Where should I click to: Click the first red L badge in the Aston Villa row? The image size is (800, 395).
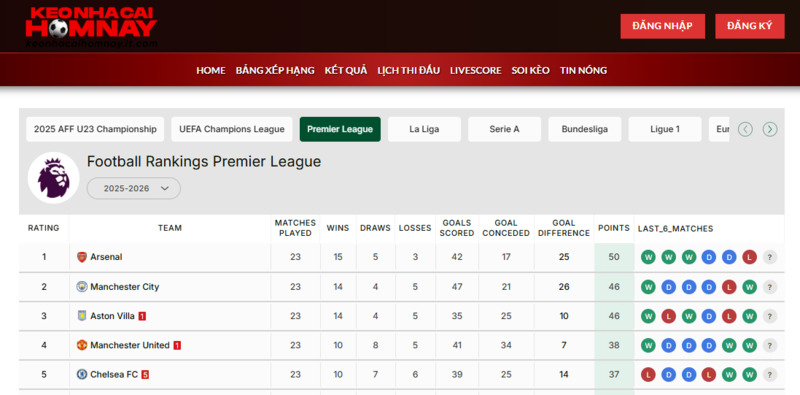tap(668, 316)
